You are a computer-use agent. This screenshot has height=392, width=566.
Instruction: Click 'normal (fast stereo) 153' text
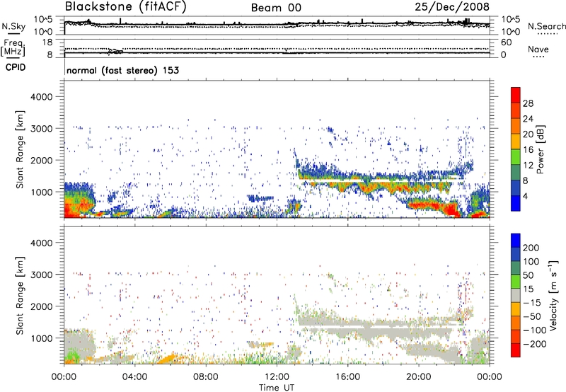122,70
